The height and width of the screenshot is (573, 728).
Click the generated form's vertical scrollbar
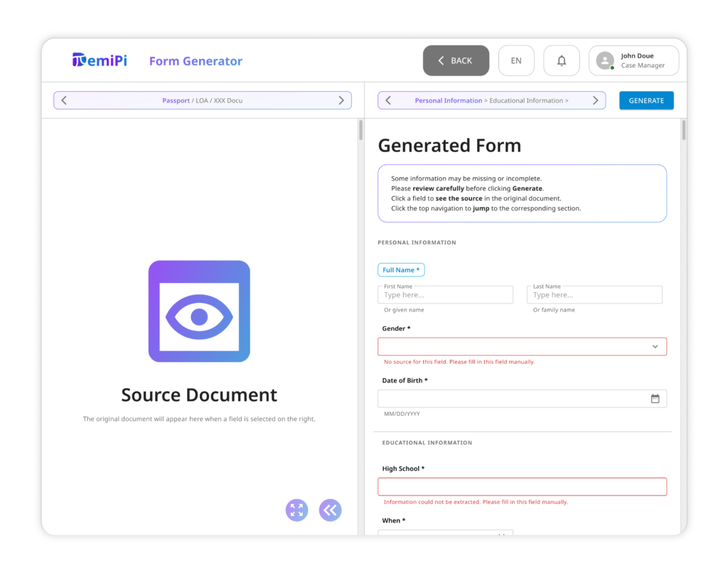point(684,131)
